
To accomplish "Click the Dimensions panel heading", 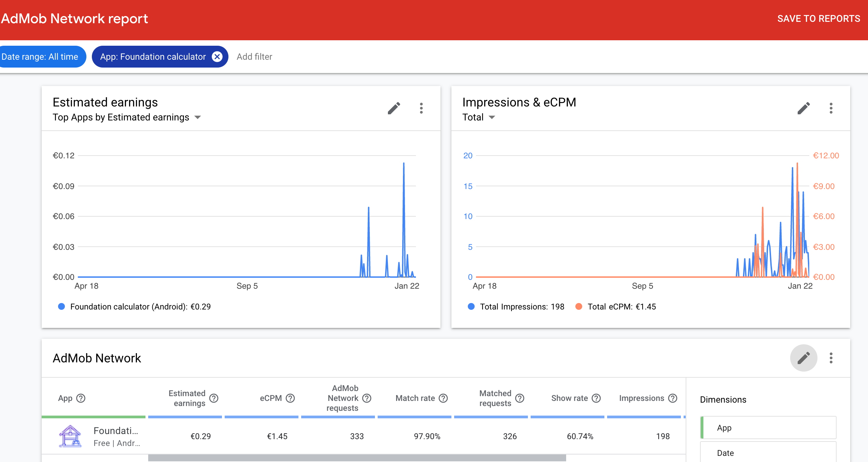I will coord(723,400).
